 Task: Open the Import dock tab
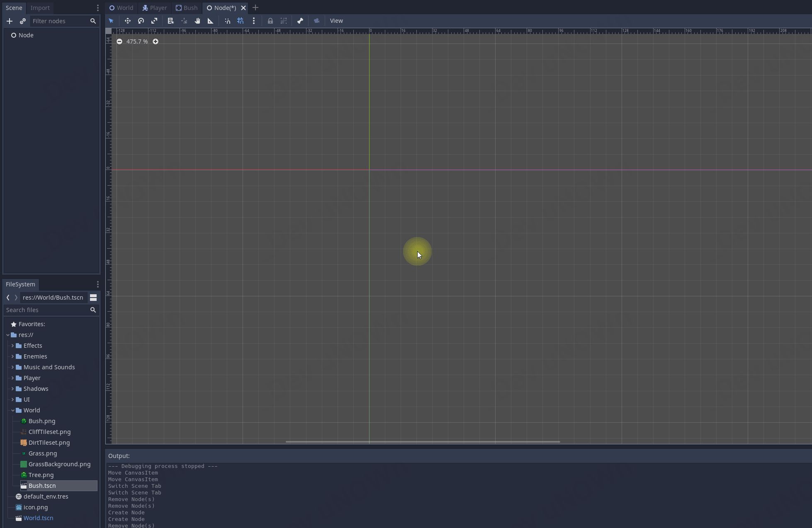40,8
